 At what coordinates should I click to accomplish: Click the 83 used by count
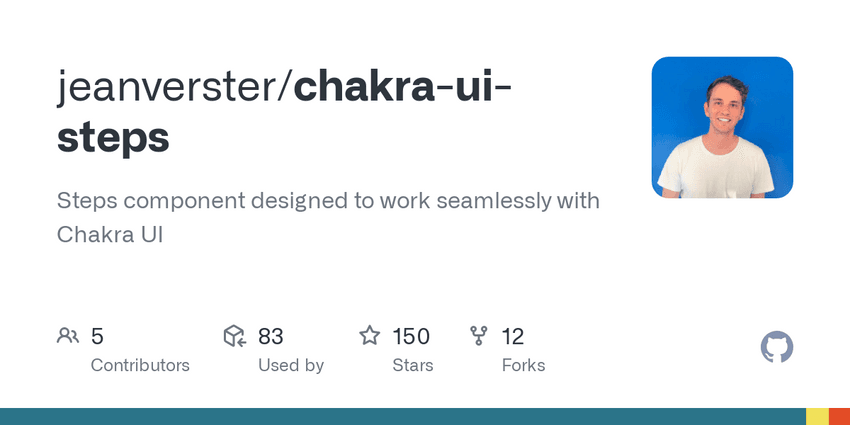(271, 336)
